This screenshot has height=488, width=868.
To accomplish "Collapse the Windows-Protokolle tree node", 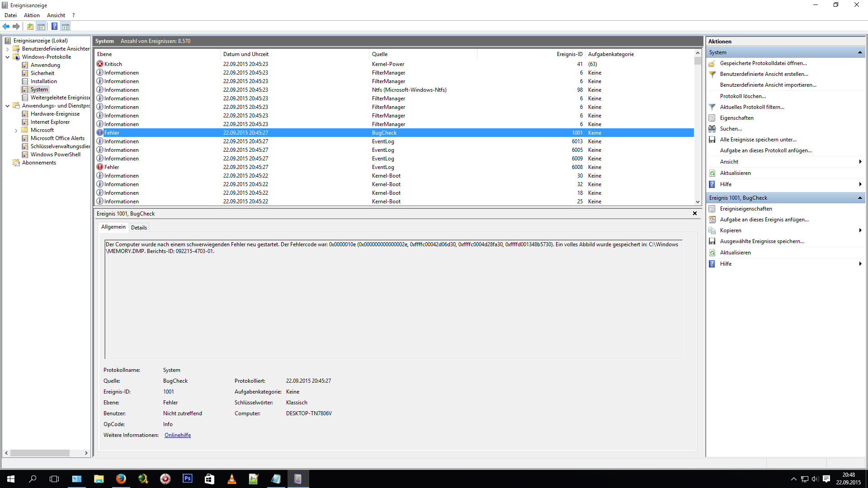I will 7,57.
